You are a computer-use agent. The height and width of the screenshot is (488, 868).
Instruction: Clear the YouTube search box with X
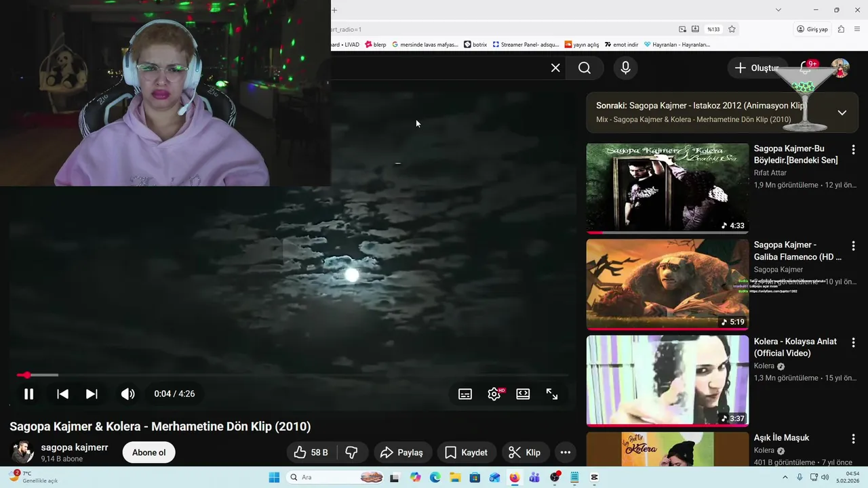click(555, 68)
